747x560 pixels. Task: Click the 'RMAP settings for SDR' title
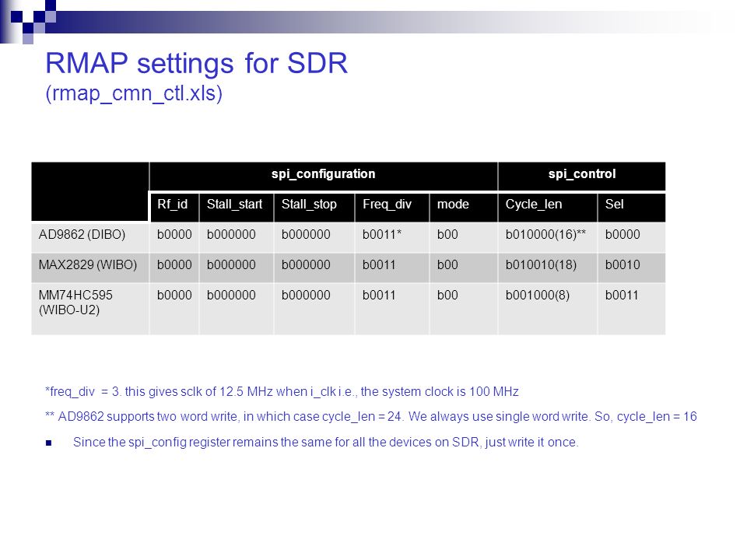(x=196, y=63)
